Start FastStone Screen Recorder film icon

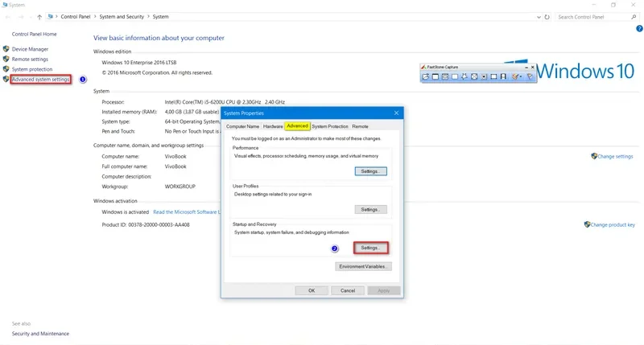click(x=503, y=76)
